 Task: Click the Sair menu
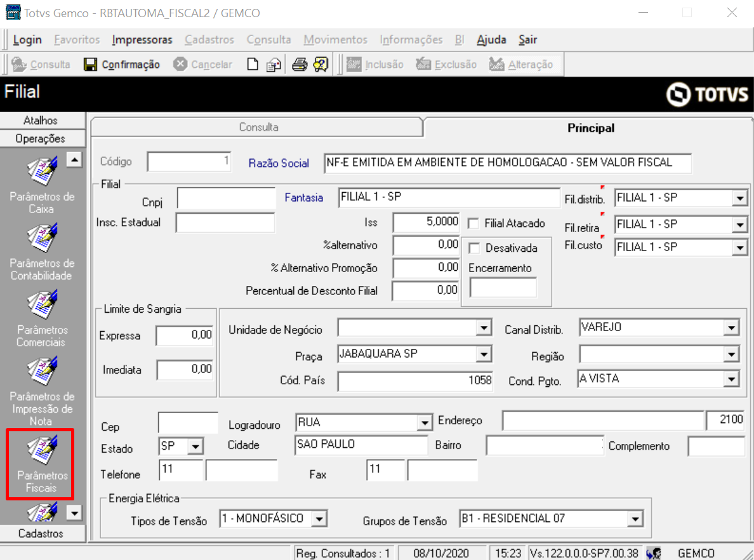click(x=527, y=39)
